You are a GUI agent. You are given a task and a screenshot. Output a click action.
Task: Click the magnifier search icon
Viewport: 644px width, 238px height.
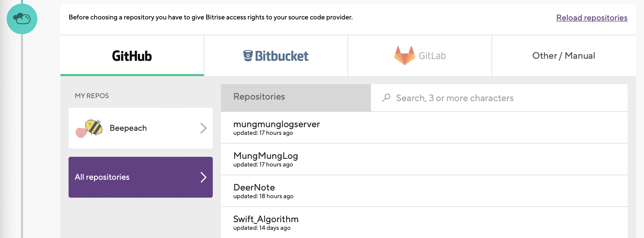[386, 98]
